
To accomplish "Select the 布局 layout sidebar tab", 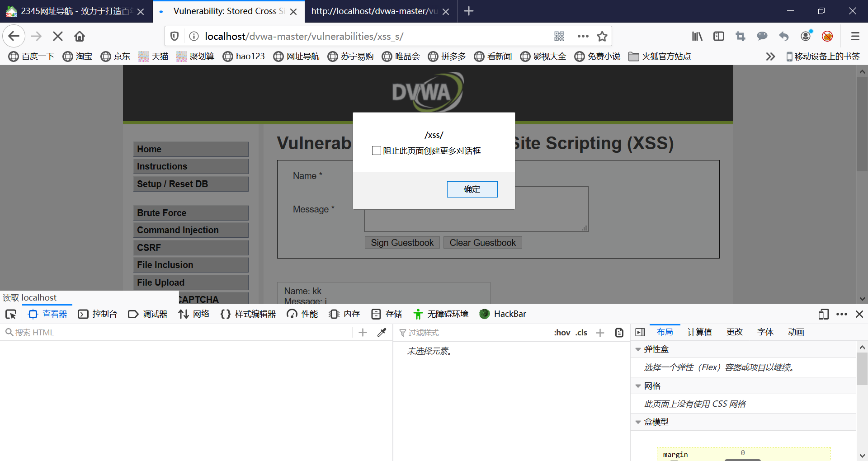I will 665,332.
